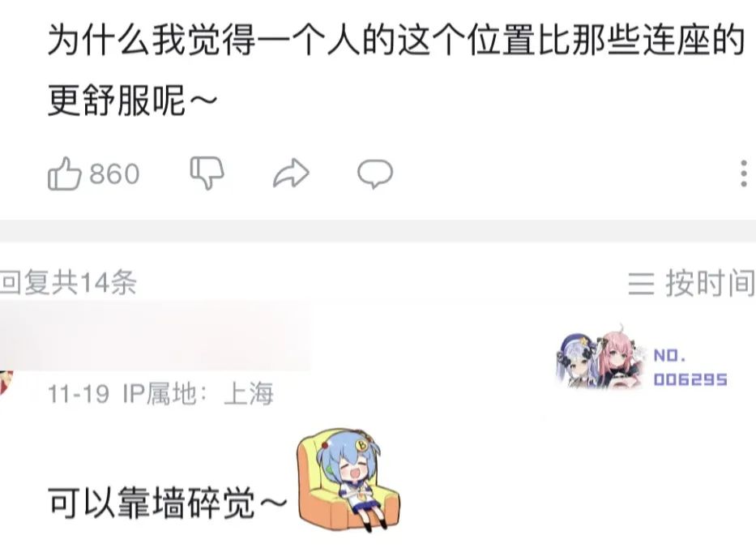This screenshot has width=756, height=548.
Task: Click the sofa girl sticker emoji
Action: (348, 479)
